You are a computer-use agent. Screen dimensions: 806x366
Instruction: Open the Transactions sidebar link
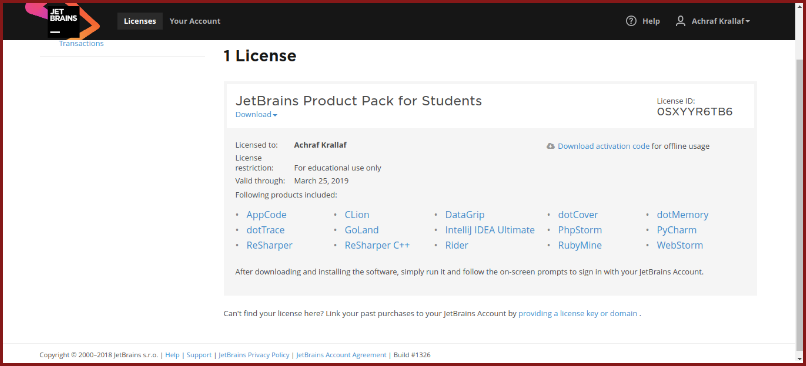click(81, 44)
